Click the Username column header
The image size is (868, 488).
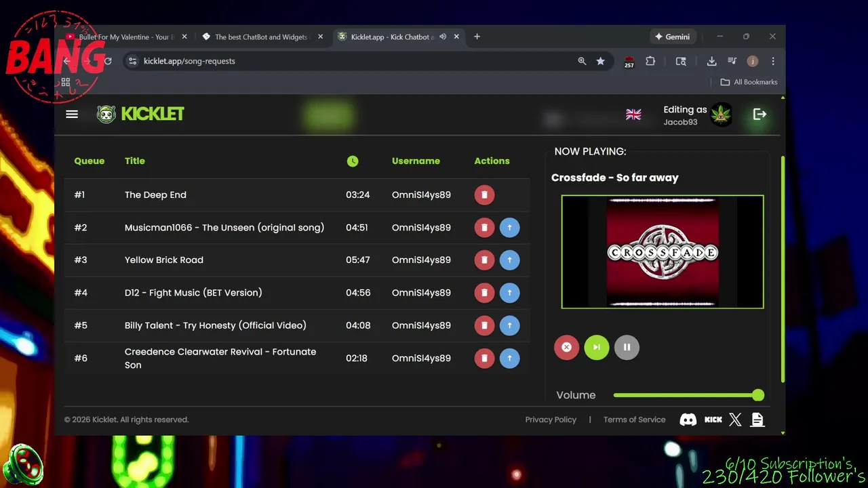416,161
